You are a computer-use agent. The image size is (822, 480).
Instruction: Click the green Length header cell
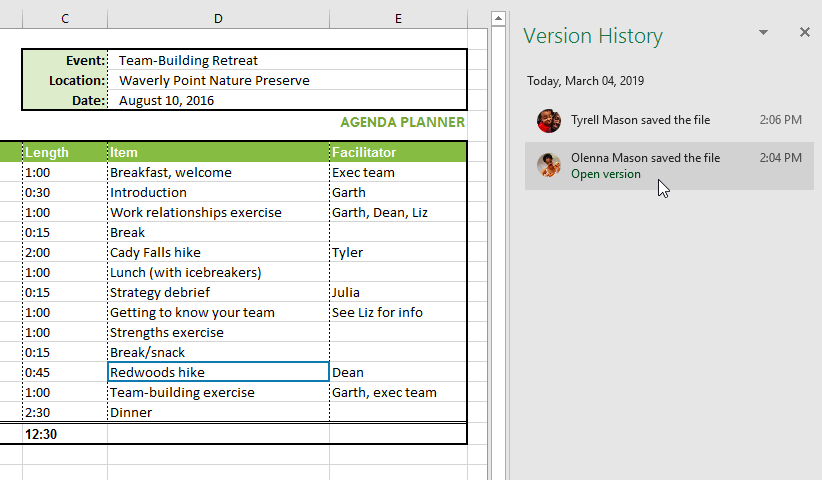(65, 152)
